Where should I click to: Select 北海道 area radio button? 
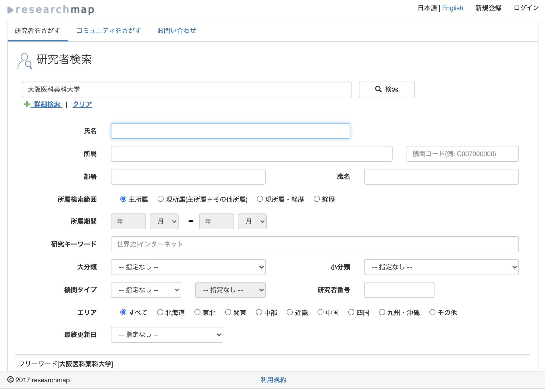click(x=160, y=312)
